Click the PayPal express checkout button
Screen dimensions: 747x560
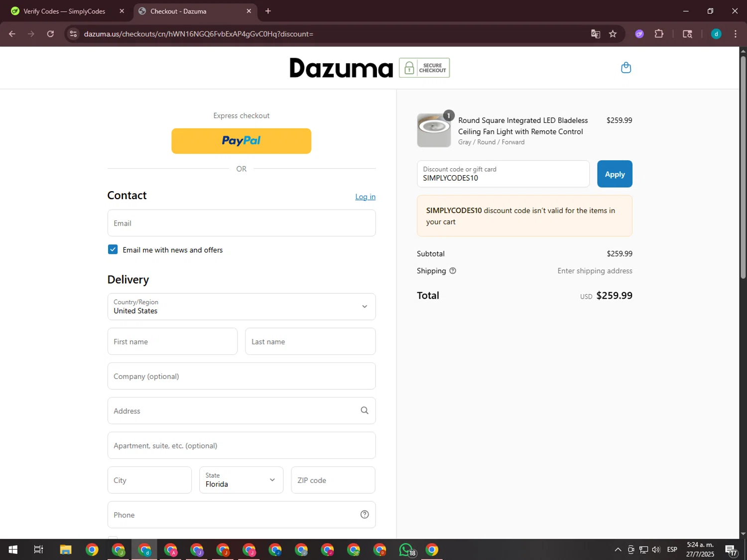242,141
